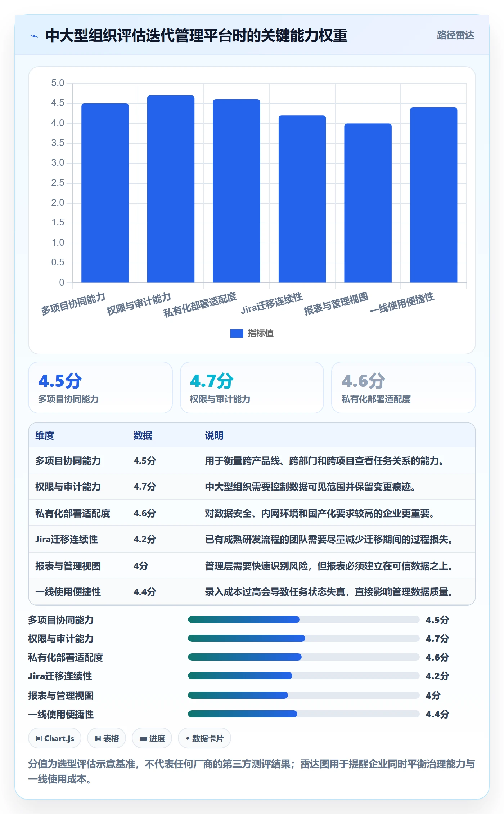Click the Jira迁移连续性 progress bar
The width and height of the screenshot is (504, 814).
[x=304, y=676]
